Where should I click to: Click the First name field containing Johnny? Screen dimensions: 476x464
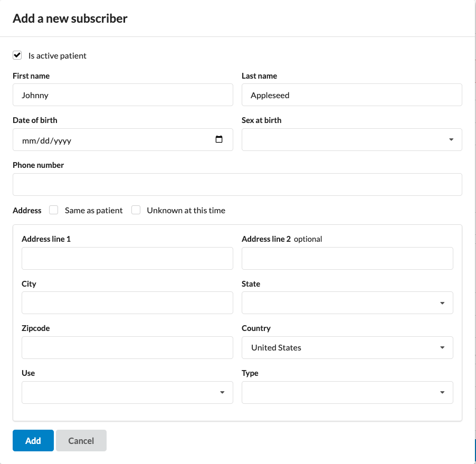tap(122, 95)
